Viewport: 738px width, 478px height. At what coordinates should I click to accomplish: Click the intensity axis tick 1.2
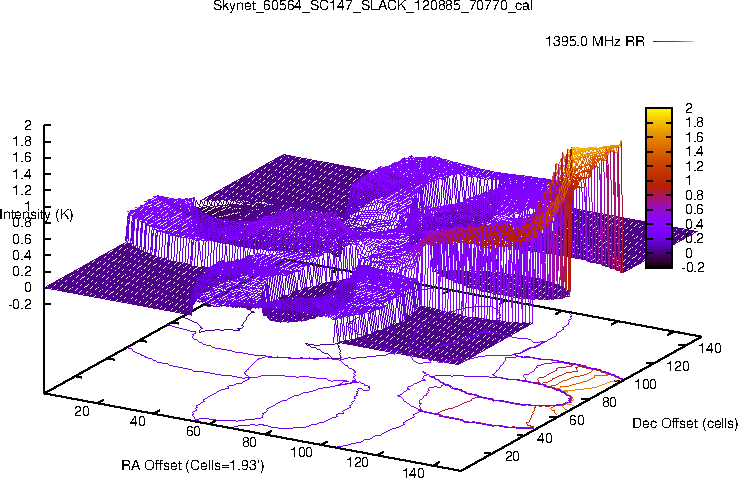[x=22, y=190]
